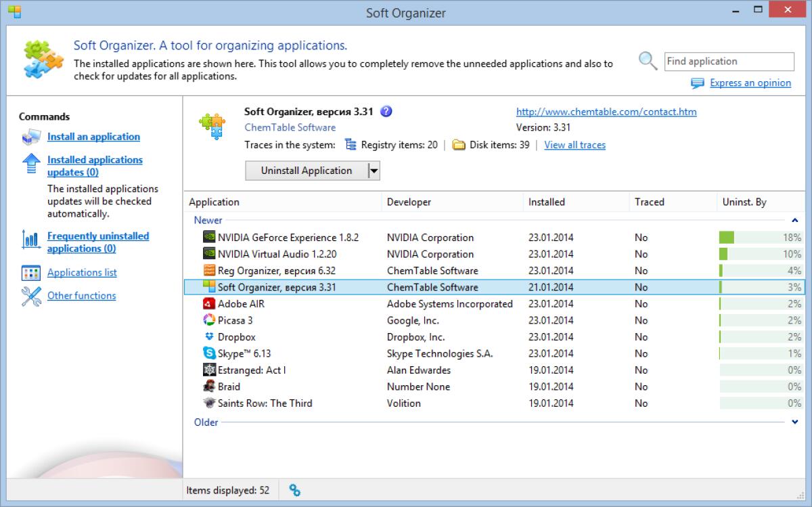The height and width of the screenshot is (507, 812).
Task: Click the View all traces link
Action: 574,145
